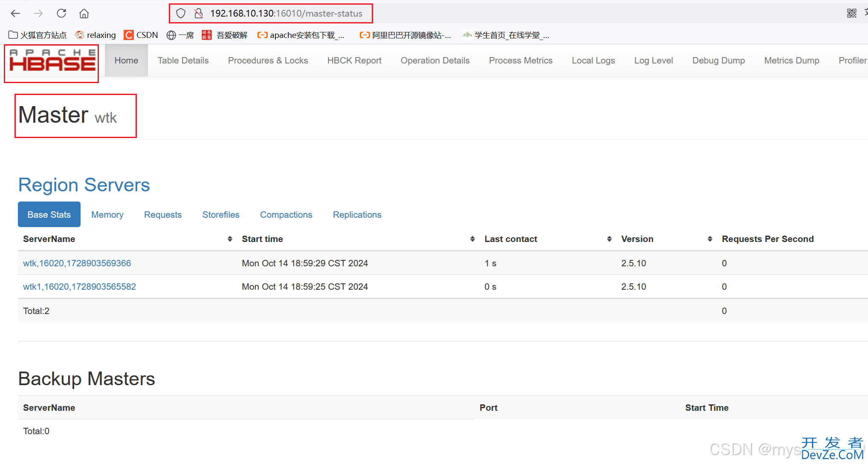Sort by Start time column arrows
This screenshot has height=464, width=868.
472,239
